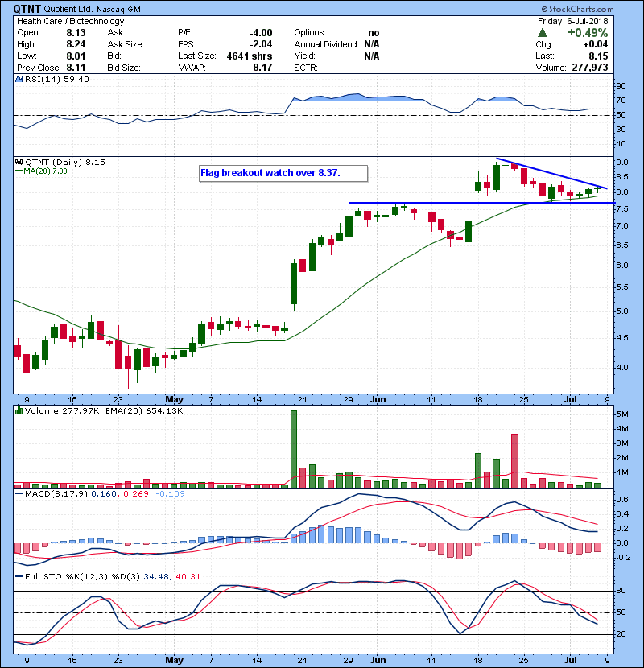Click the EPS value -2.04

[x=261, y=44]
